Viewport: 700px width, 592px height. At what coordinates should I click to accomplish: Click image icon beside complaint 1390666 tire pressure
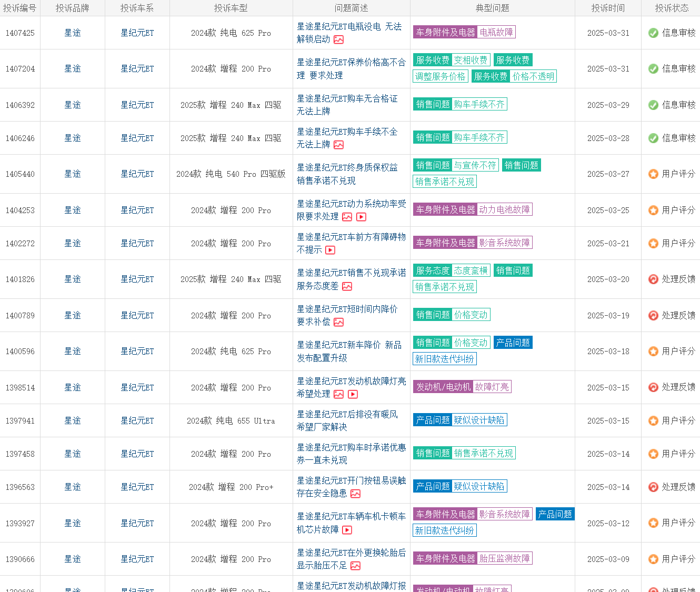click(x=355, y=566)
